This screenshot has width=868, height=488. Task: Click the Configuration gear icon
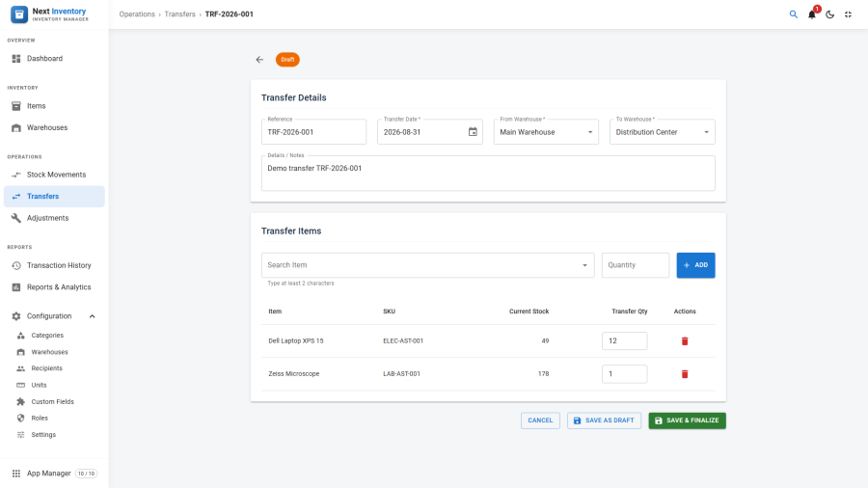point(16,316)
